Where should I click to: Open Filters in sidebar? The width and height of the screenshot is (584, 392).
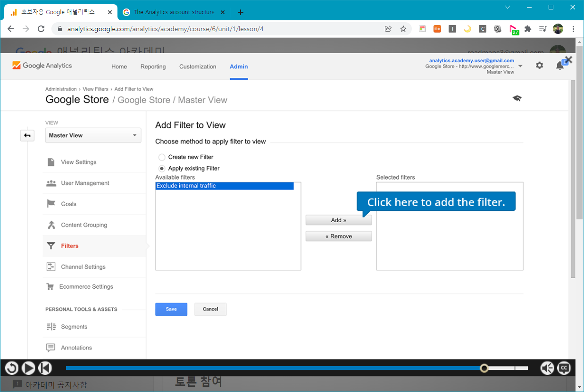[70, 246]
